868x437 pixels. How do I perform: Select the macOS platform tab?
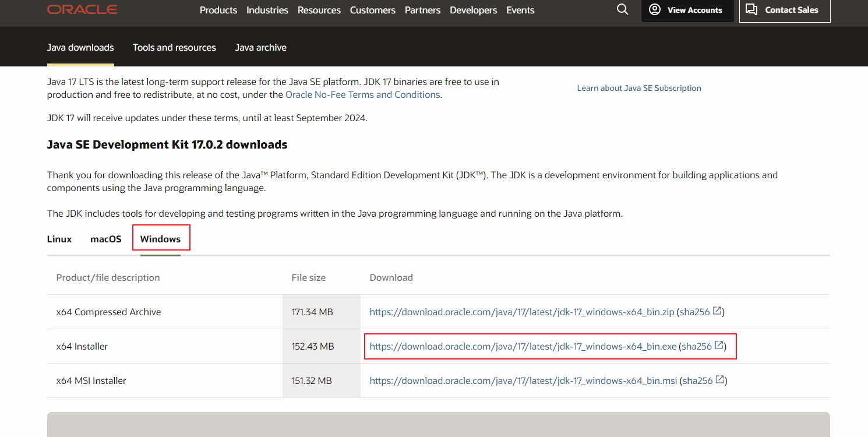tap(106, 239)
